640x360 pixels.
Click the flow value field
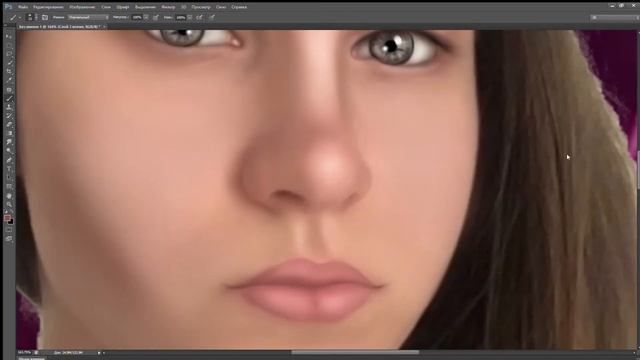pyautogui.click(x=180, y=18)
